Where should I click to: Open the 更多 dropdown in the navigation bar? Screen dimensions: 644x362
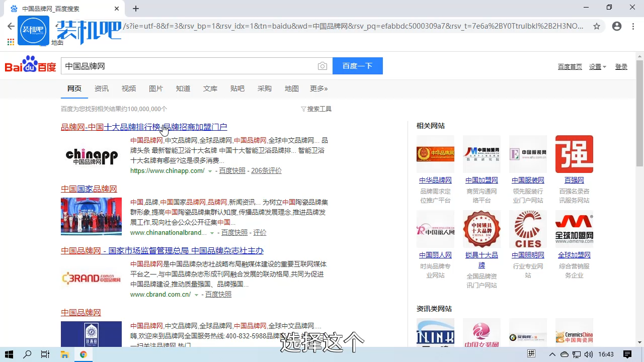pyautogui.click(x=318, y=88)
